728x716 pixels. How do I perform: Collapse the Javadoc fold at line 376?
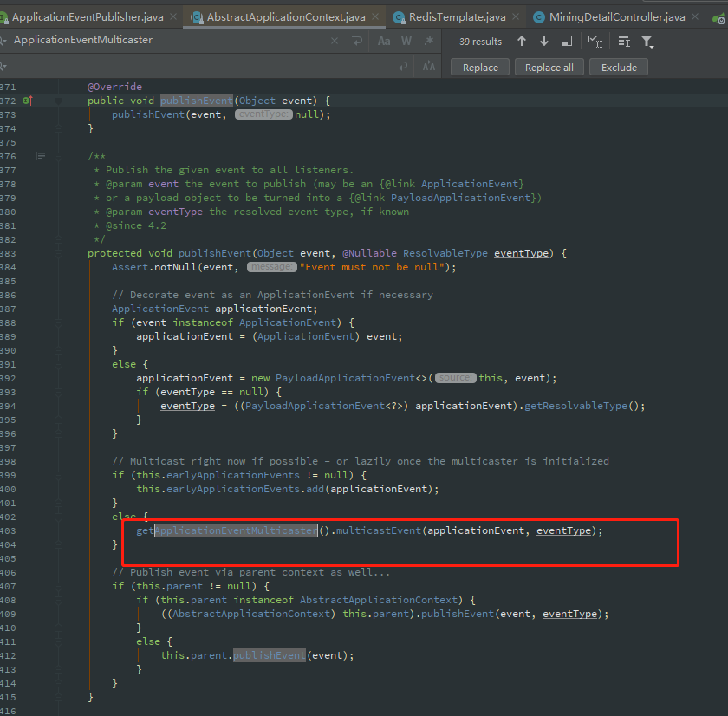(59, 156)
